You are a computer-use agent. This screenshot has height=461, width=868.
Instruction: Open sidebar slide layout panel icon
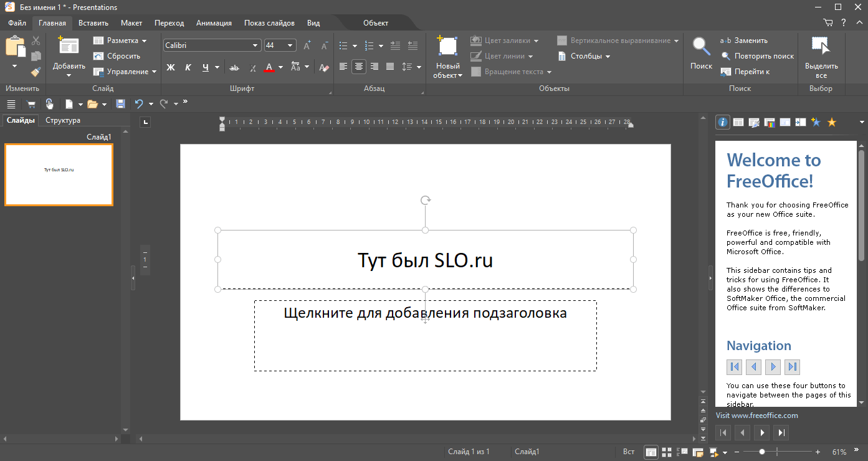(738, 123)
